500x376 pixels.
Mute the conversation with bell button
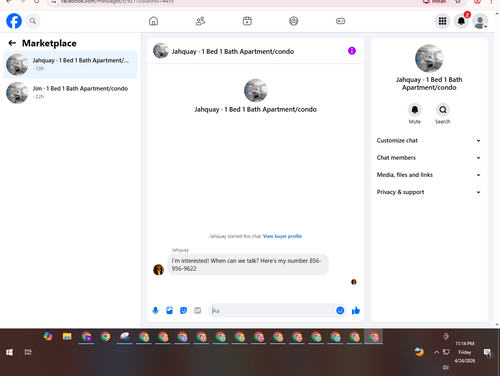414,110
